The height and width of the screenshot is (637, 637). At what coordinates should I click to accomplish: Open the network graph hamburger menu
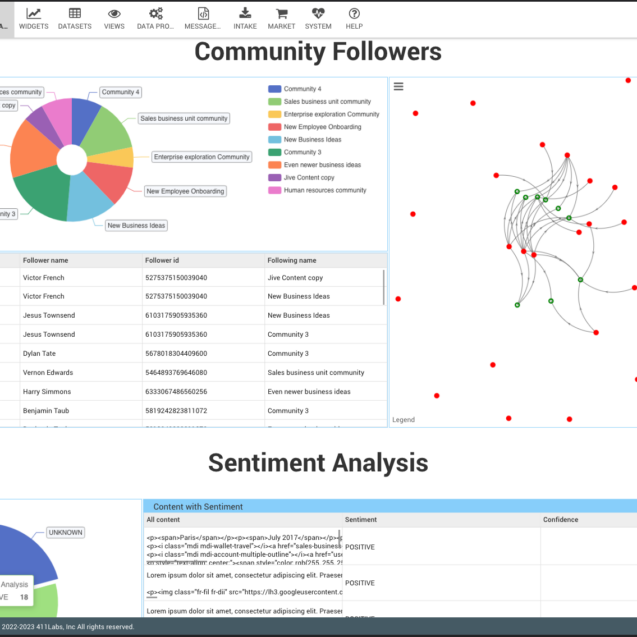tap(399, 87)
